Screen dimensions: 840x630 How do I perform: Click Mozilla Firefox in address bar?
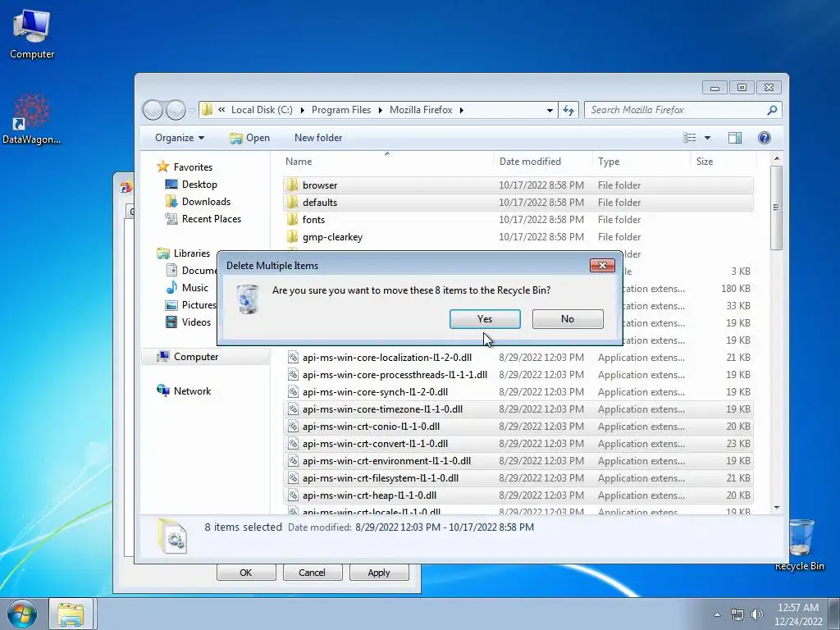click(x=421, y=110)
